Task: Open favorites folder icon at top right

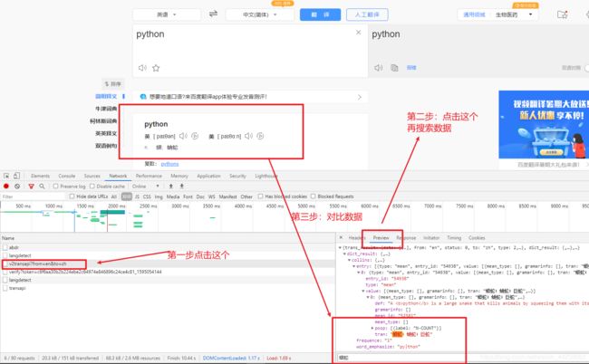Action: [563, 14]
